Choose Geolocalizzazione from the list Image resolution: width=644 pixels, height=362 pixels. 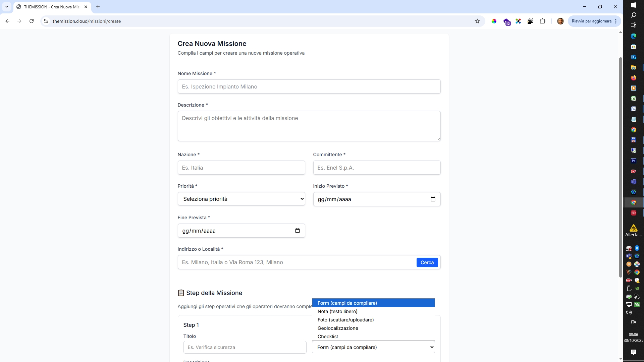tap(338, 328)
